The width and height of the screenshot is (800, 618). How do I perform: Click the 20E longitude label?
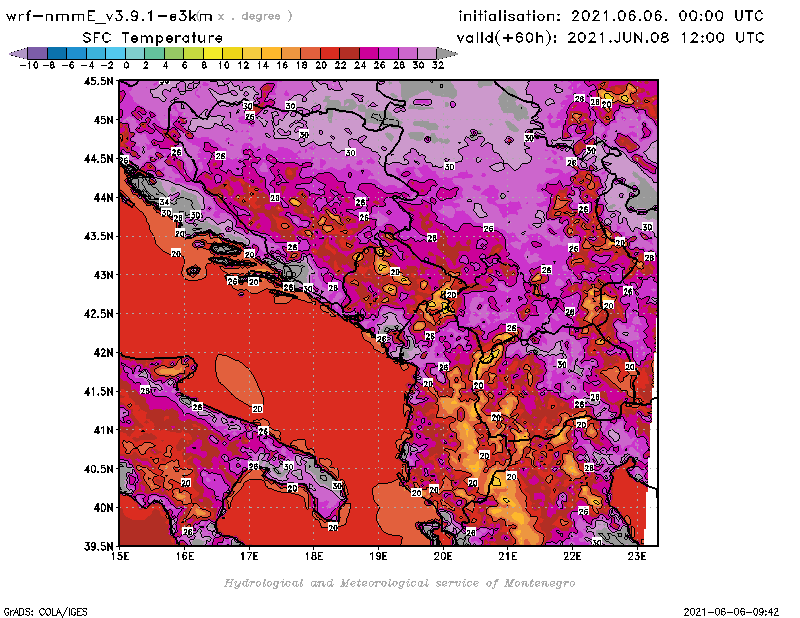tap(443, 556)
